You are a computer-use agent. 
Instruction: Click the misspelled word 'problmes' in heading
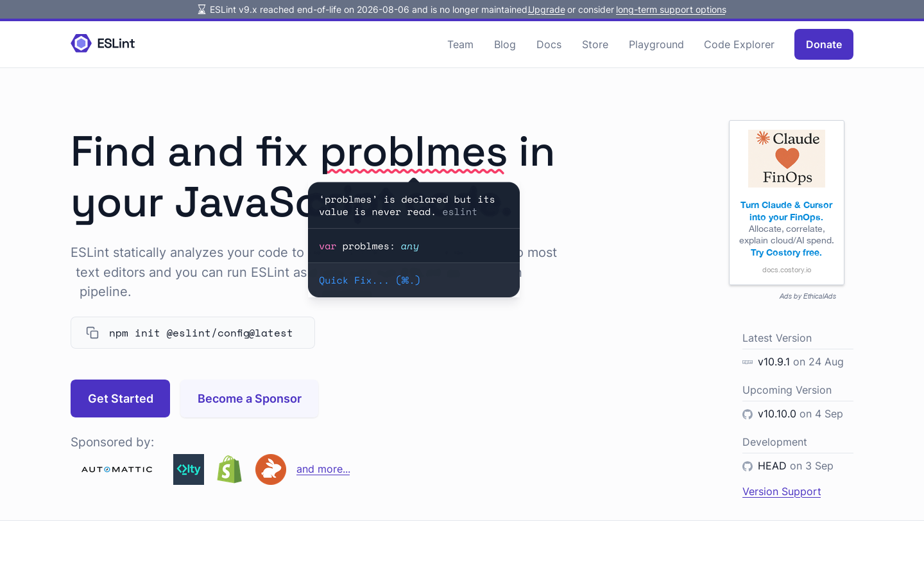click(414, 152)
